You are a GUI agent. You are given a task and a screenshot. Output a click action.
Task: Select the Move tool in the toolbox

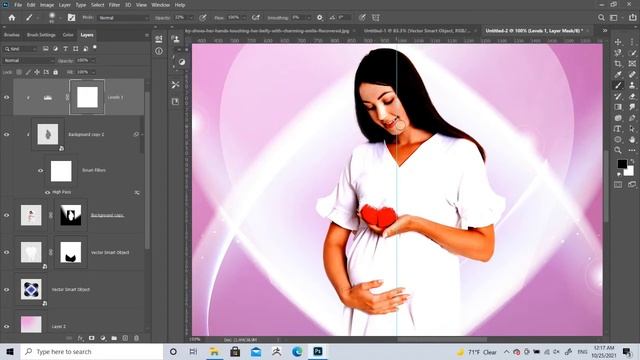pos(618,42)
